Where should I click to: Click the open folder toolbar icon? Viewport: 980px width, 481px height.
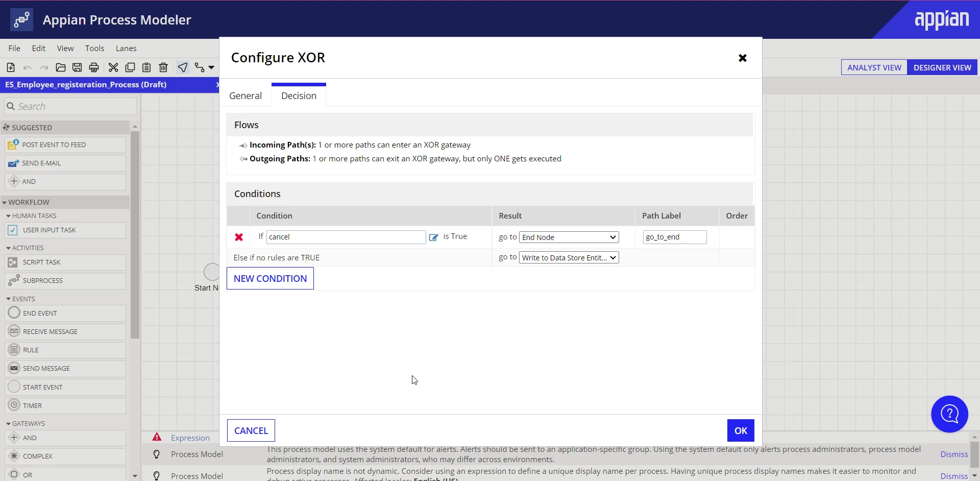[61, 67]
